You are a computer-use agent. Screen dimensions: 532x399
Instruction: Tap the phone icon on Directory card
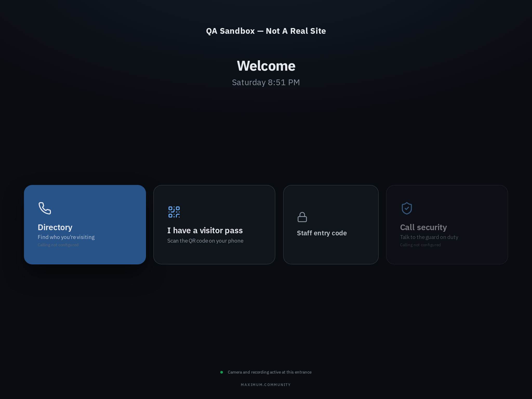pos(45,208)
